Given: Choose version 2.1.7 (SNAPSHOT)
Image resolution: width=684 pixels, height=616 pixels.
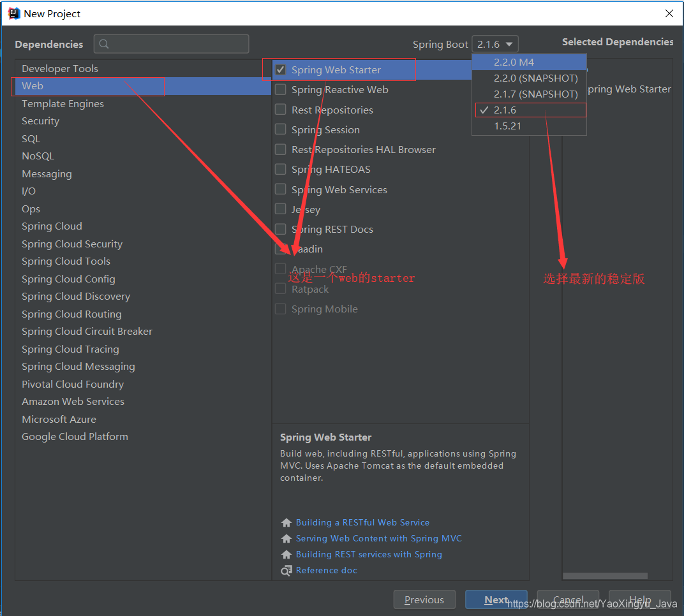Looking at the screenshot, I should [529, 94].
